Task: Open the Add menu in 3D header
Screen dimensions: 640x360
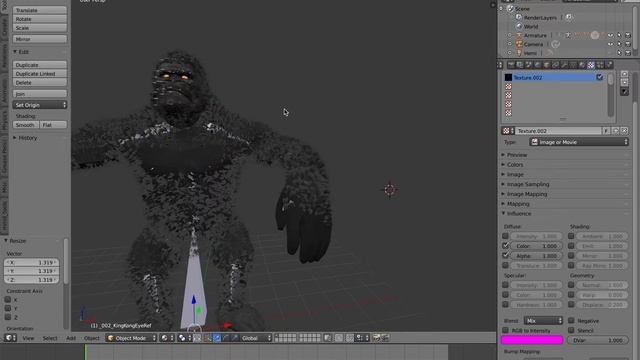Action: pyautogui.click(x=71, y=338)
